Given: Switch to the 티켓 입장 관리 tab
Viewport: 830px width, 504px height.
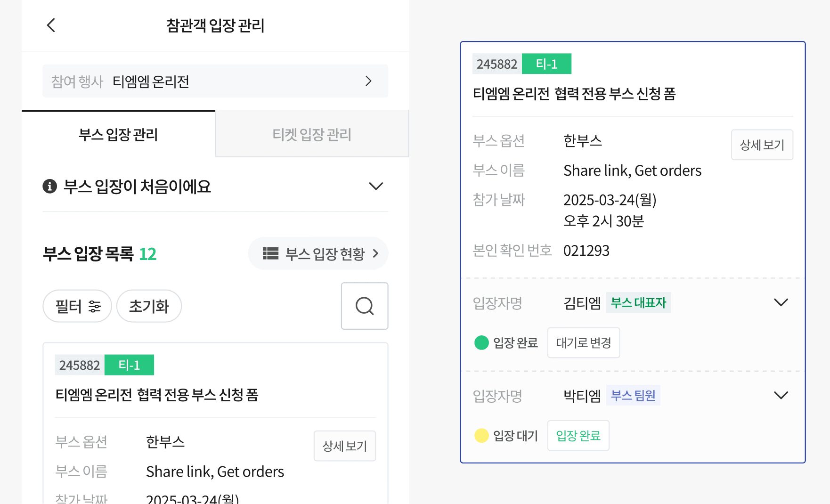Looking at the screenshot, I should 312,135.
